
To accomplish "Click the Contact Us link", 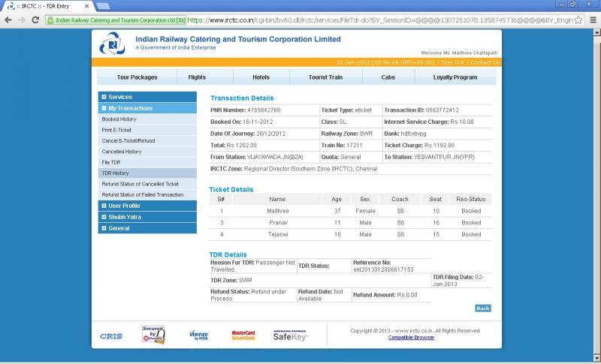I will [485, 62].
